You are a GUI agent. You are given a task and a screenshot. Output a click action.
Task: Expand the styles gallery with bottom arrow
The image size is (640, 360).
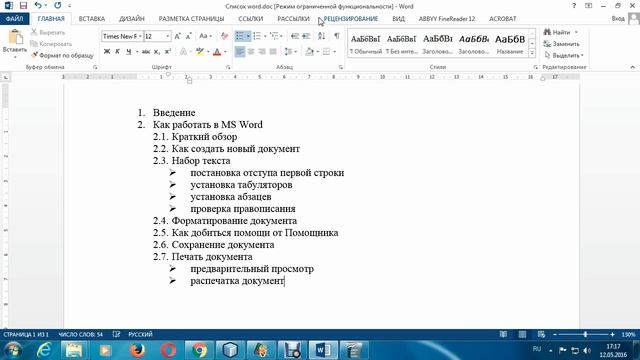532,53
